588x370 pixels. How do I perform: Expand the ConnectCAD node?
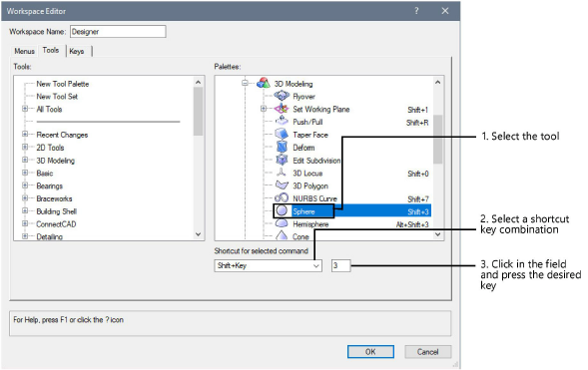(25, 223)
